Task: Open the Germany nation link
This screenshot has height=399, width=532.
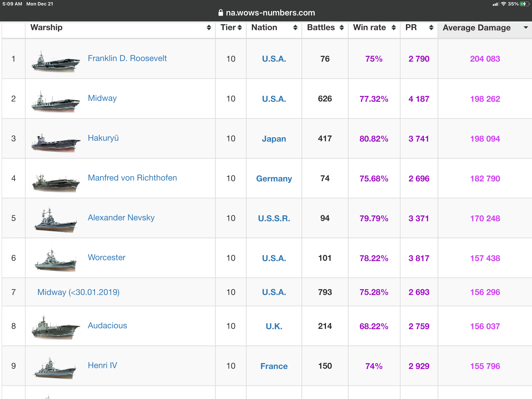Action: (274, 179)
